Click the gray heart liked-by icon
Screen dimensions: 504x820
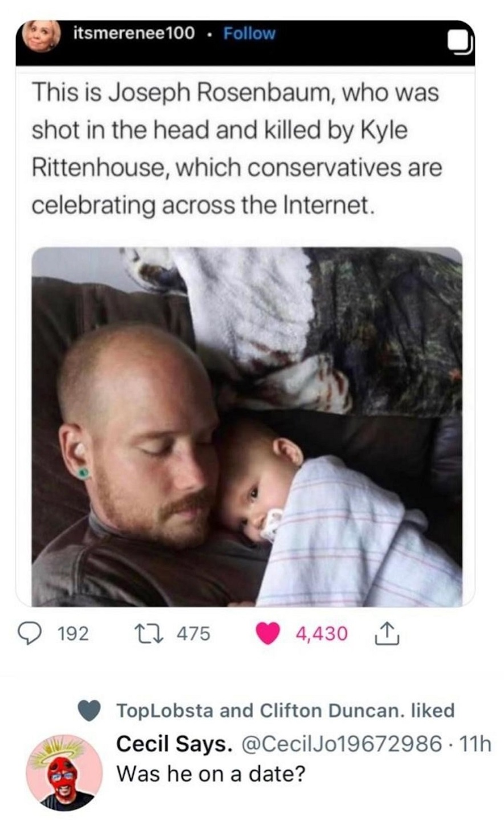(x=91, y=711)
